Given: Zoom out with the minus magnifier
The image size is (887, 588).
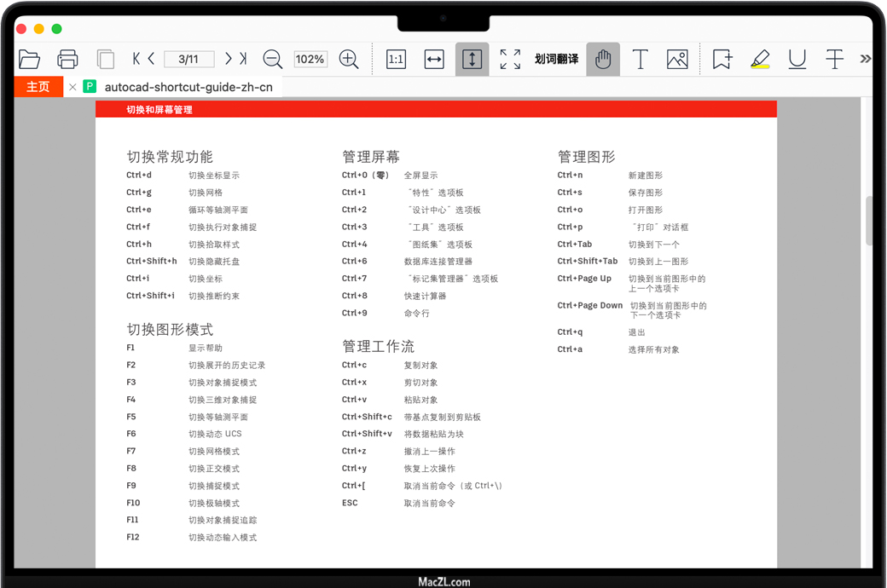Looking at the screenshot, I should [273, 59].
